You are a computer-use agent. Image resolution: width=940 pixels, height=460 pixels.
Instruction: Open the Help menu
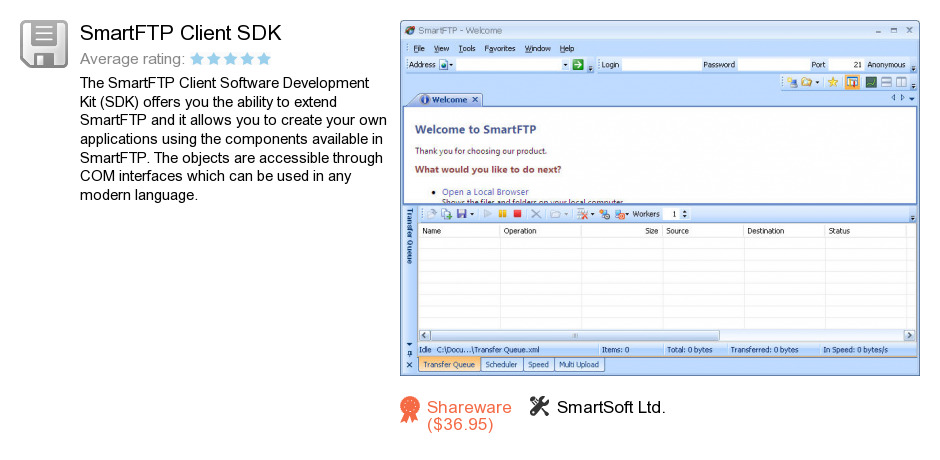(567, 49)
